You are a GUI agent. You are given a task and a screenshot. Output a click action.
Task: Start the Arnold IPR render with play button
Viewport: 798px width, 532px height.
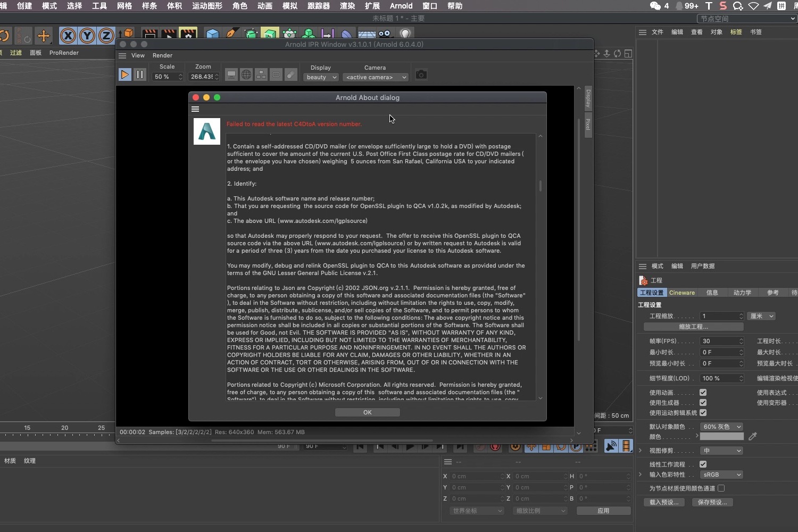(x=124, y=74)
